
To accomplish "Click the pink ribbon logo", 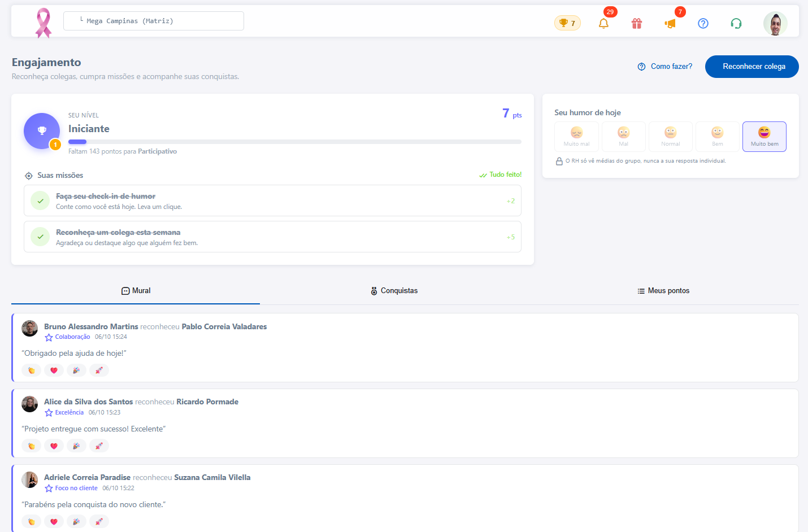I will pos(44,23).
